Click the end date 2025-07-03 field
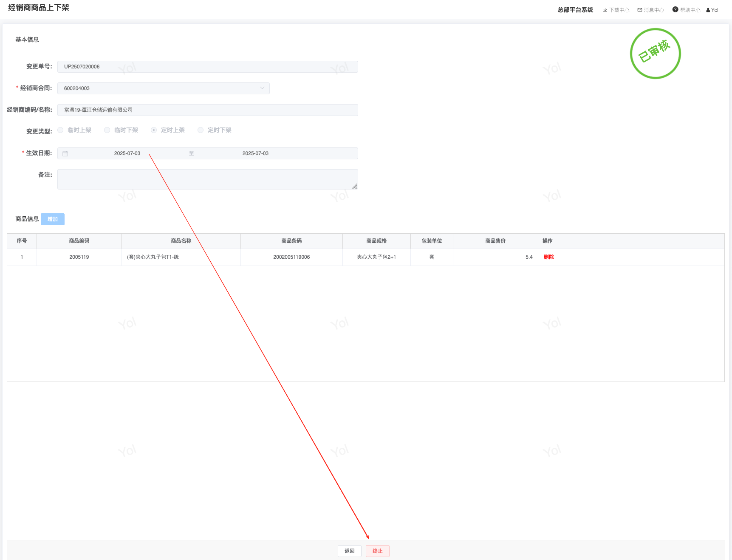Screen dimensions: 732x560 click(255, 153)
